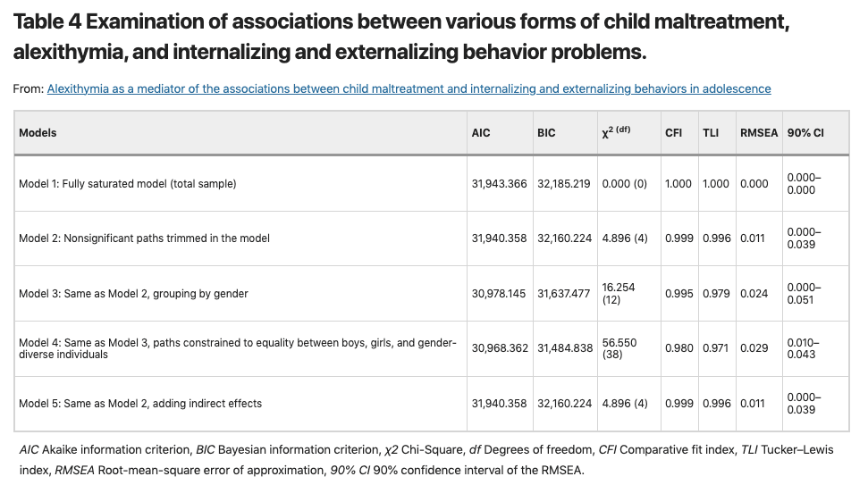
Task: Click the Chi-Square (df) column header
Action: (616, 132)
